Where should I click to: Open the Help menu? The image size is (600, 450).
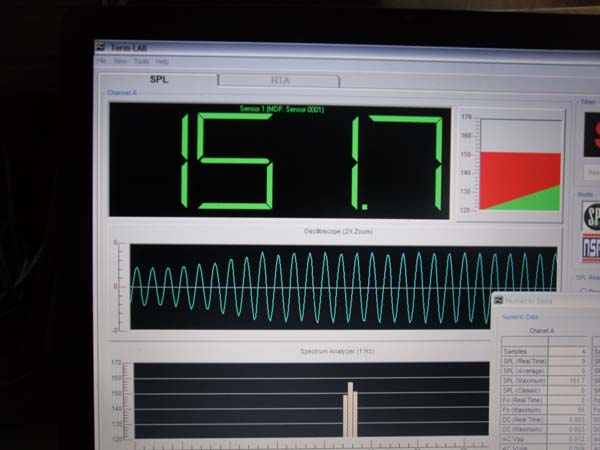[163, 62]
